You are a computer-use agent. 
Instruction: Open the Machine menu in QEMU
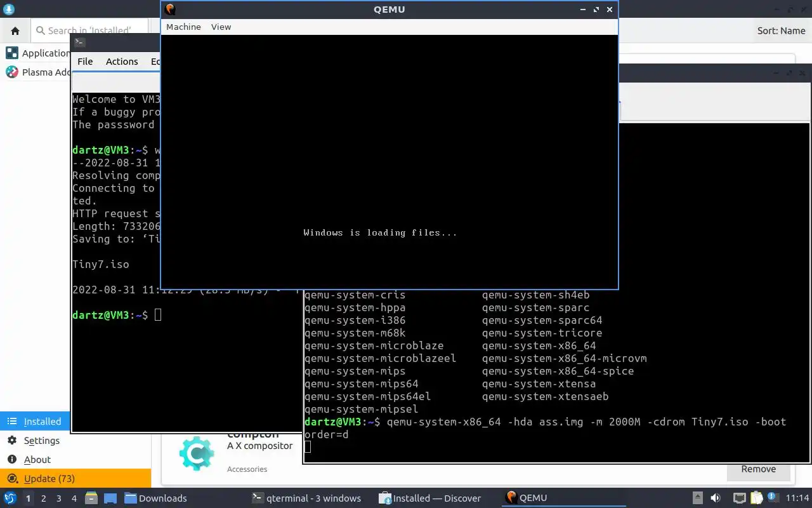point(183,27)
